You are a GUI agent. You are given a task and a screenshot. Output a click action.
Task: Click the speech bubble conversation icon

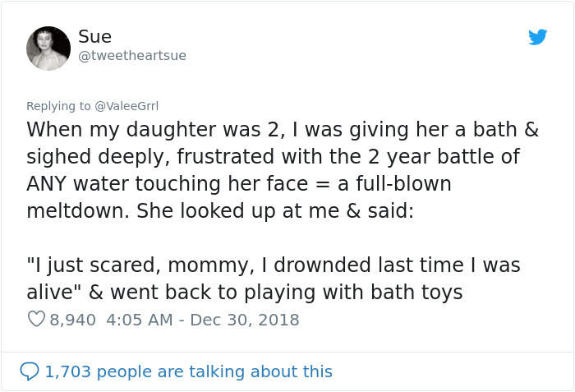[x=30, y=371]
